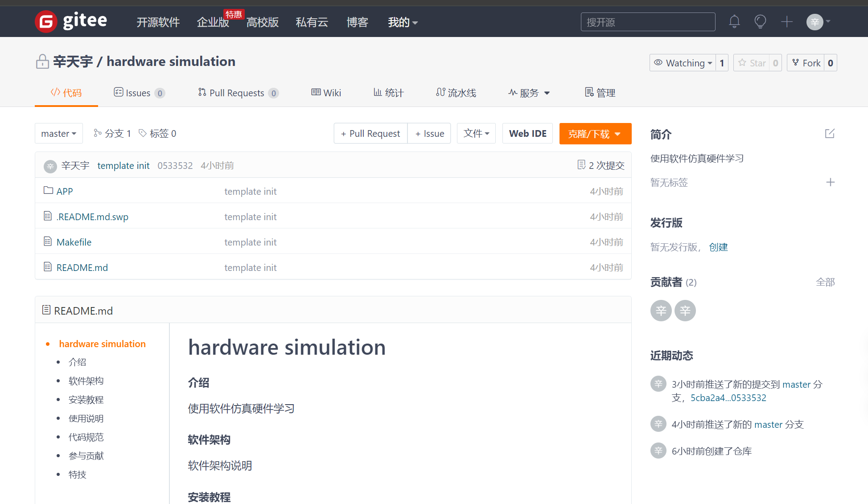The image size is (868, 504).
Task: Switch to the Issues tab
Action: pyautogui.click(x=139, y=93)
